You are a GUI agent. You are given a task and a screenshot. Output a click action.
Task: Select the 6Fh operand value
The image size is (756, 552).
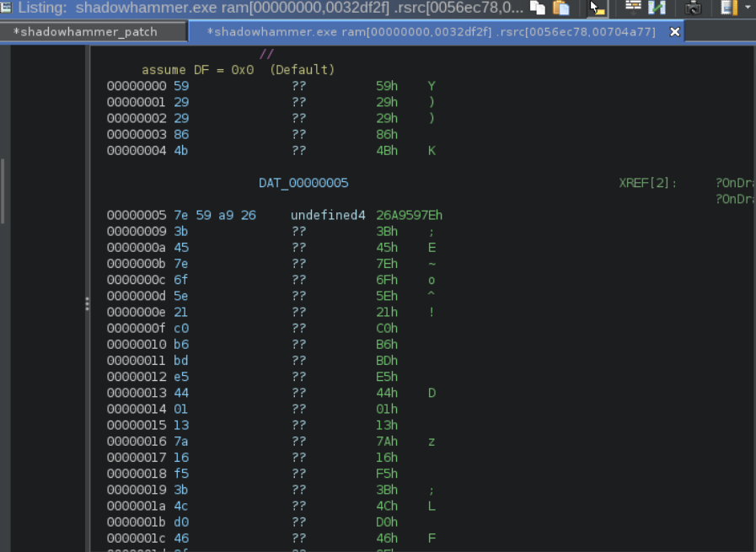tap(387, 280)
